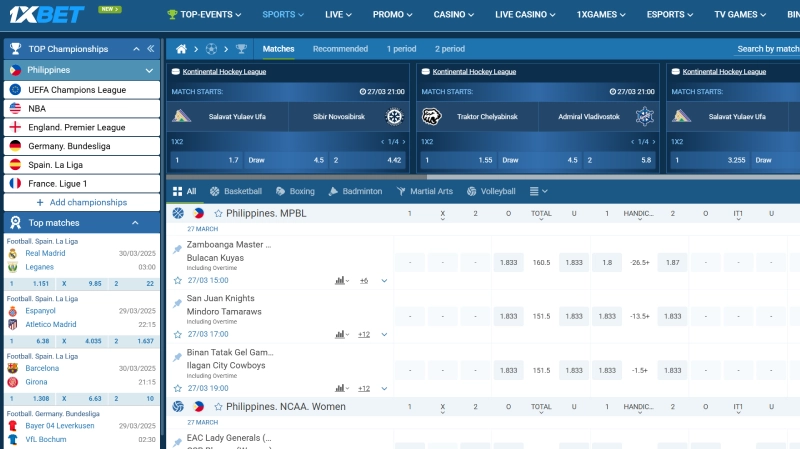800x449 pixels.
Task: Click Add championships
Action: [x=82, y=203]
